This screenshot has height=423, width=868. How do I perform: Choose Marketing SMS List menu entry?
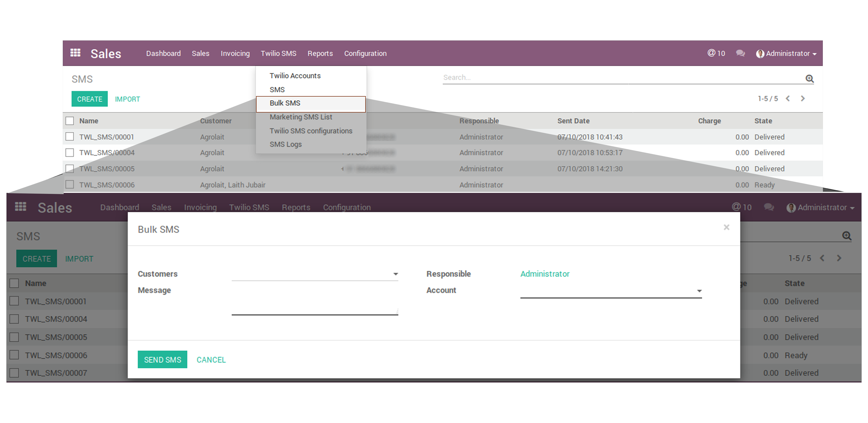[301, 117]
